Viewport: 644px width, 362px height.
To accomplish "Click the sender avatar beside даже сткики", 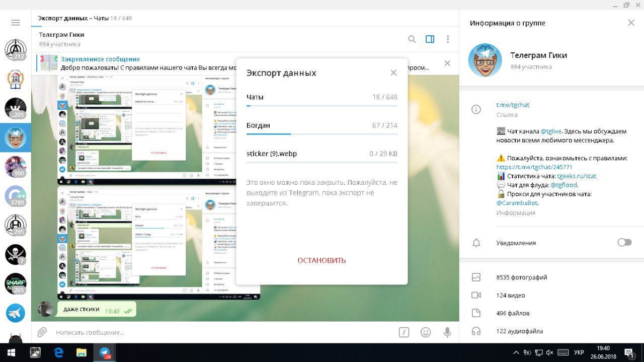I will (46, 309).
